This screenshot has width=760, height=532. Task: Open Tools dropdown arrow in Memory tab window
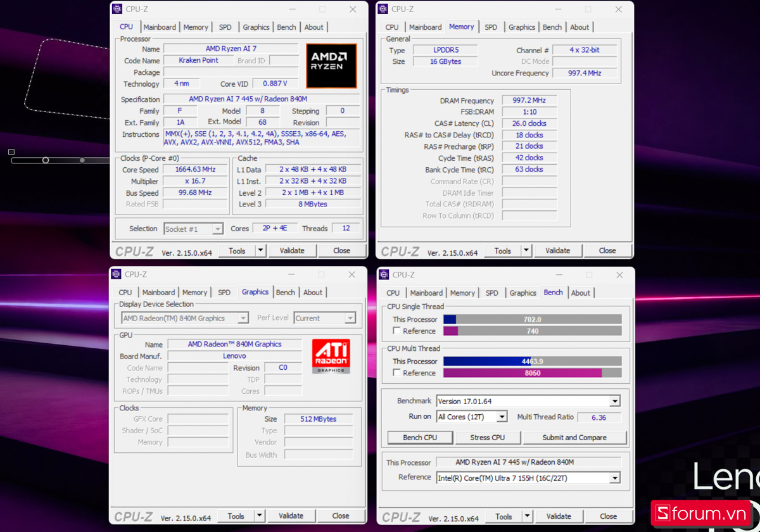click(x=526, y=251)
